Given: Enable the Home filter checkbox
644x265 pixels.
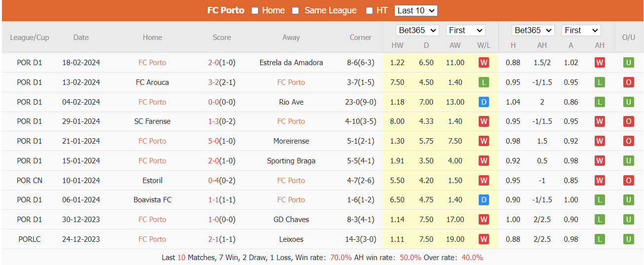Looking at the screenshot, I should 255,11.
